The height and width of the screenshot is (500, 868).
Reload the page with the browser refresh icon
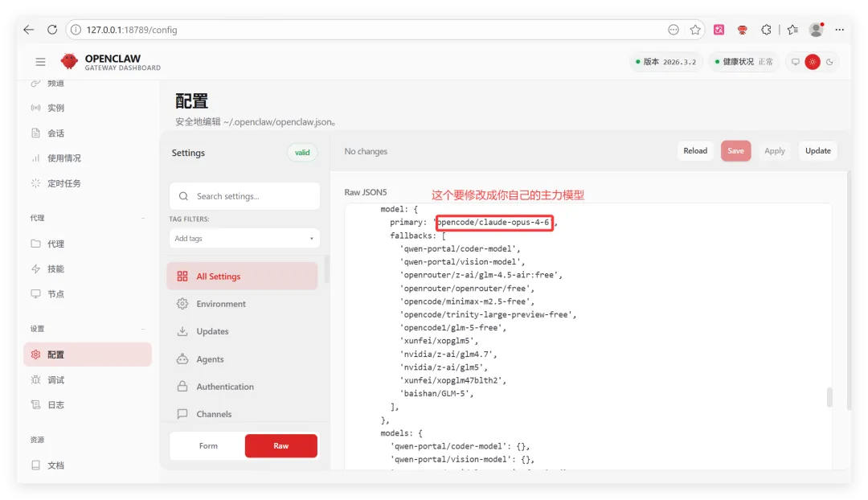pos(52,30)
